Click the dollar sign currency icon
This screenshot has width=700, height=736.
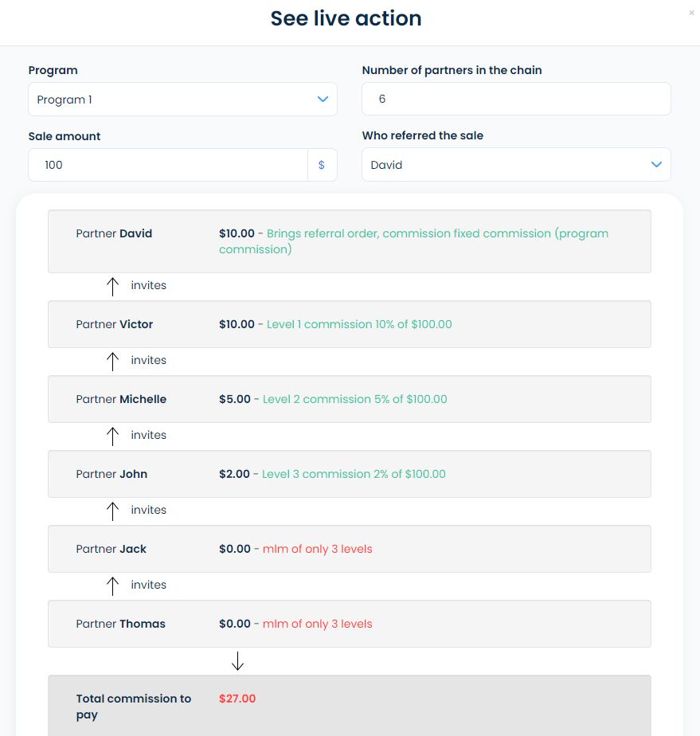click(x=322, y=165)
